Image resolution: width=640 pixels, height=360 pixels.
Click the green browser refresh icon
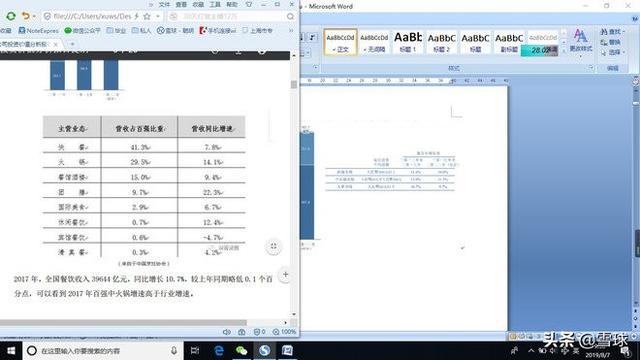[11, 16]
